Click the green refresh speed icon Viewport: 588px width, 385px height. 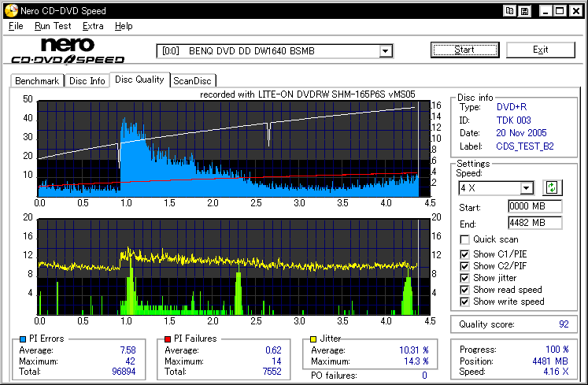click(x=552, y=187)
